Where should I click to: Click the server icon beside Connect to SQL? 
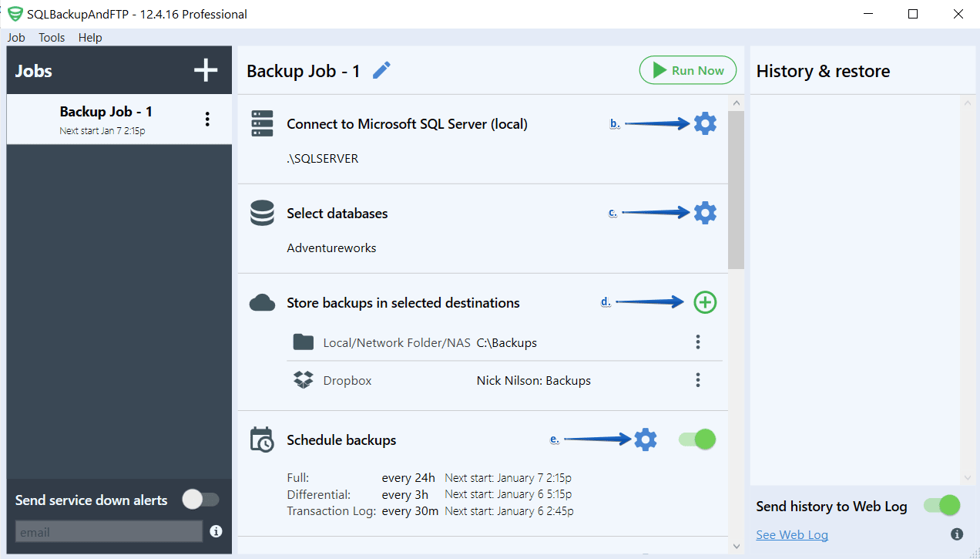coord(263,123)
